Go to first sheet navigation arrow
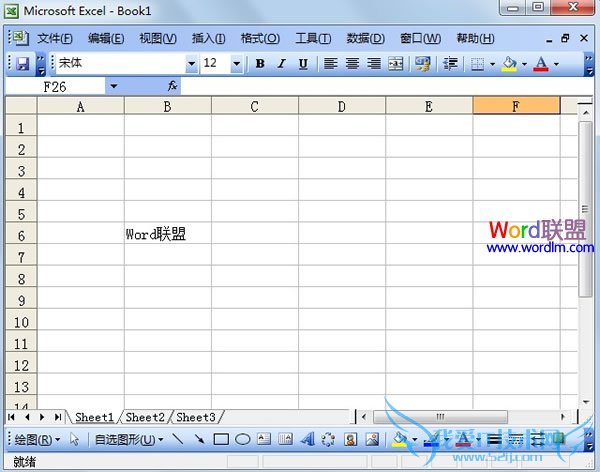Screen dimensions: 600x472 click(x=11, y=417)
